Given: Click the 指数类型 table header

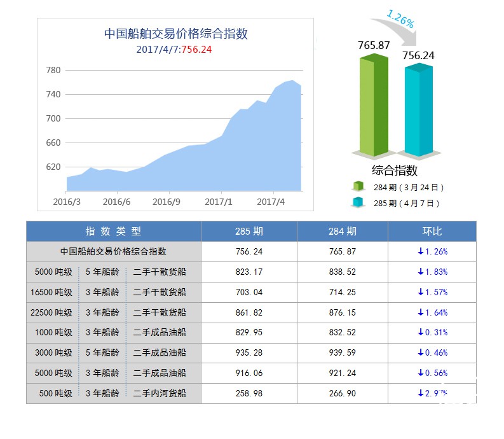Looking at the screenshot, I should click(x=114, y=231).
